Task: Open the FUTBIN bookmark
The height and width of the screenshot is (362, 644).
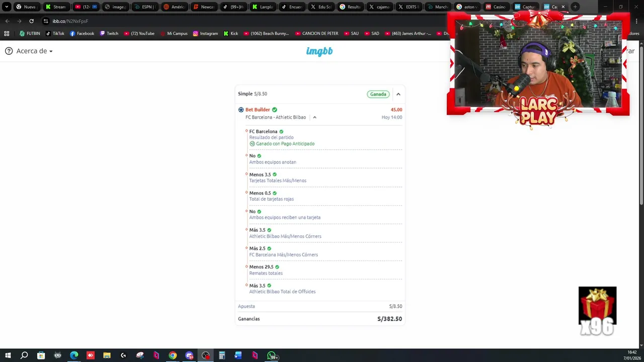Action: [x=30, y=34]
